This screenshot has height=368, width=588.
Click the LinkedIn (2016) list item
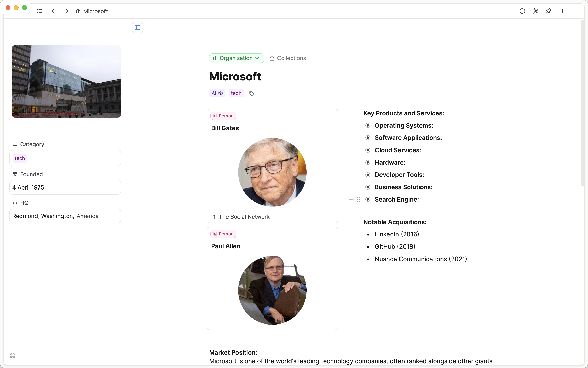(x=397, y=234)
